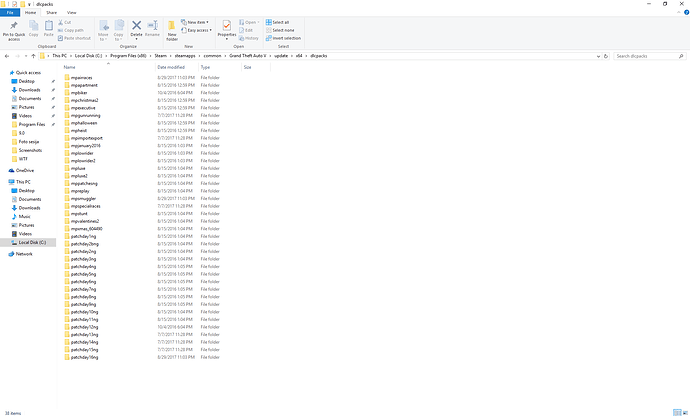
Task: Open the New item dropdown
Action: (x=195, y=22)
